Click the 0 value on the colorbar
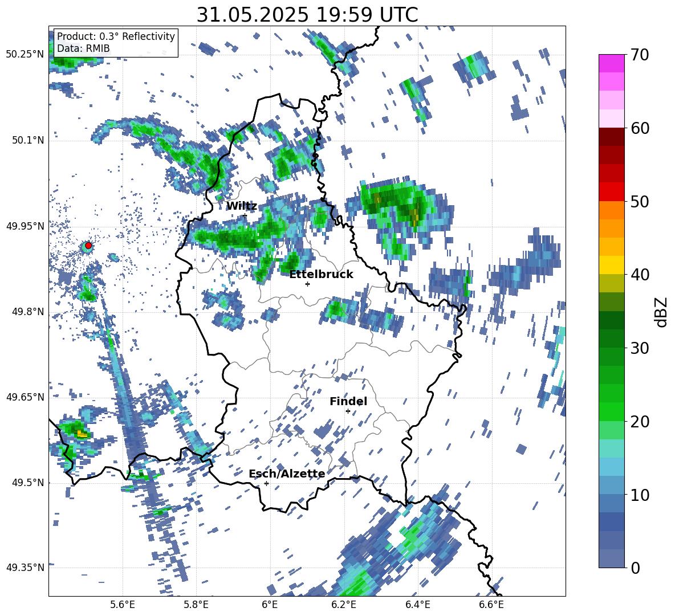Screen dimensions: 675x616 click(635, 568)
